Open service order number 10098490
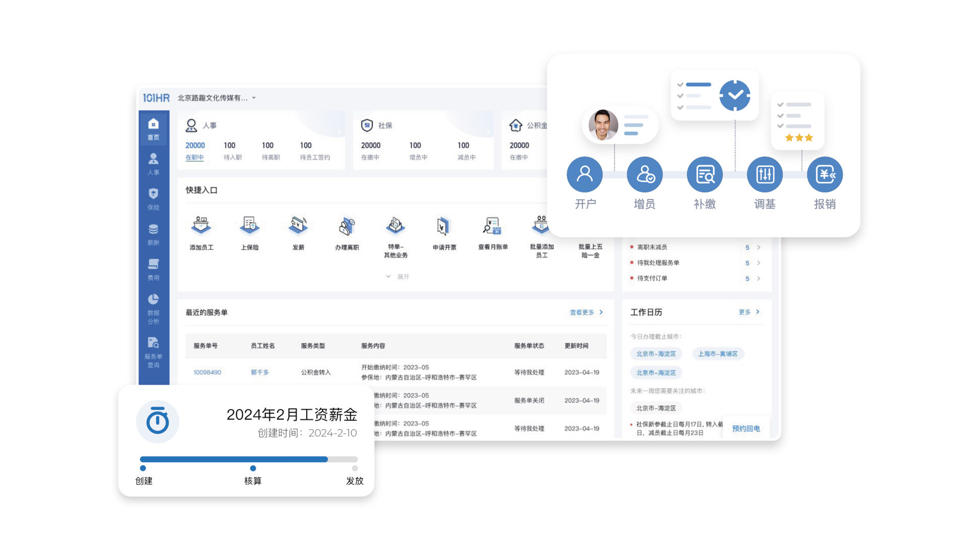Screen dimensions: 980x551 click(207, 372)
